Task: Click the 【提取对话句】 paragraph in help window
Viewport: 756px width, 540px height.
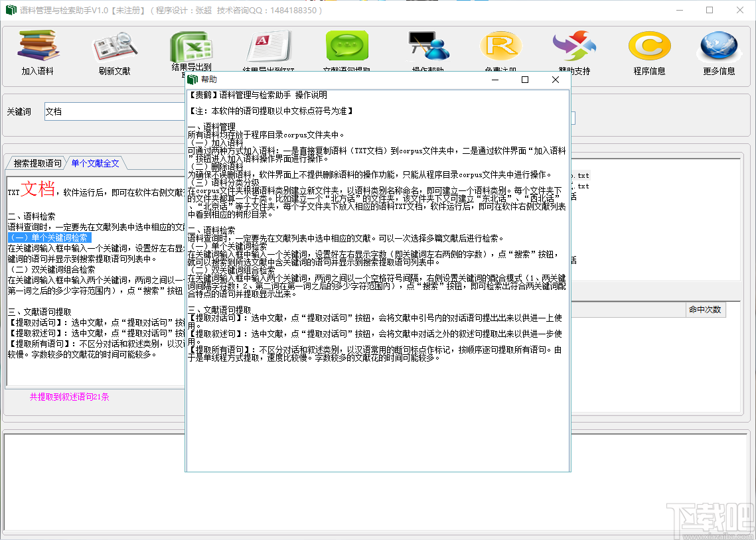Action: pos(375,322)
